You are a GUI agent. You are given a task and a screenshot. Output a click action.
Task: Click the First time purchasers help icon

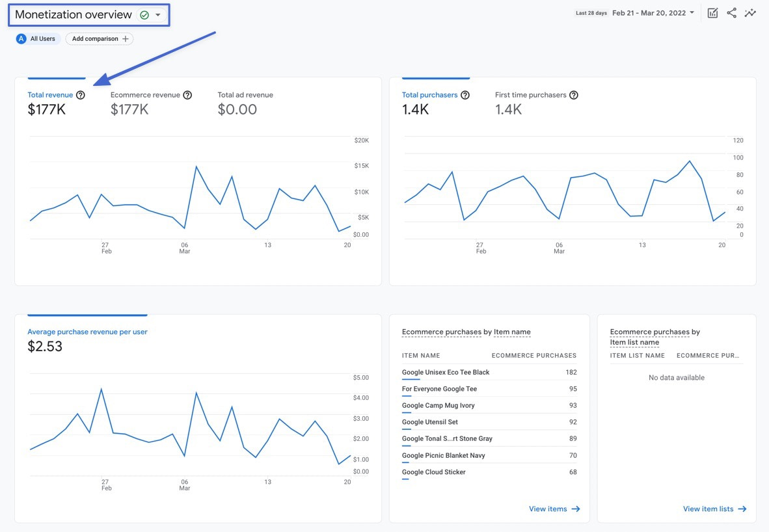click(573, 94)
